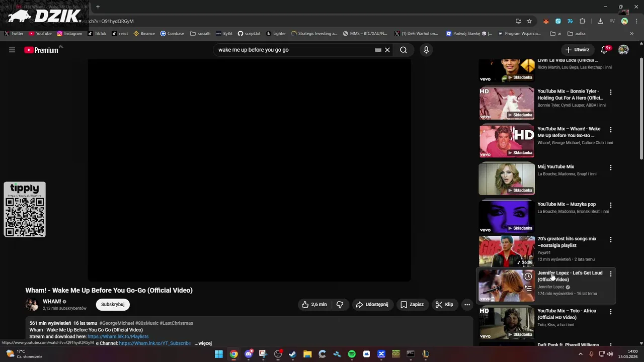Create a clip with Klip button

pyautogui.click(x=444, y=304)
